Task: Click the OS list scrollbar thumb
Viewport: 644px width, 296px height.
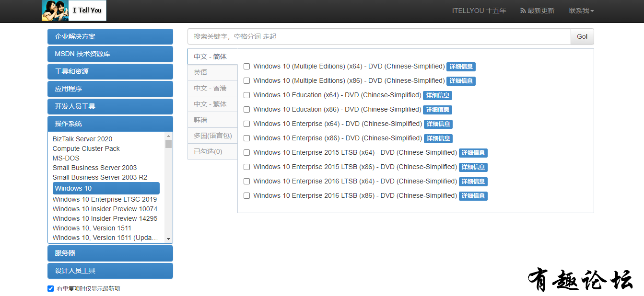Action: pos(168,144)
